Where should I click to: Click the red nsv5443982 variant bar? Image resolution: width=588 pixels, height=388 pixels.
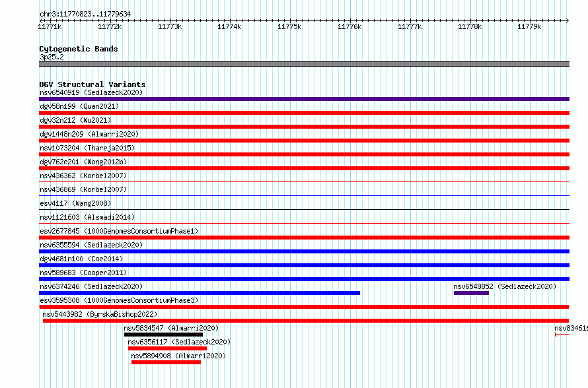pyautogui.click(x=306, y=321)
